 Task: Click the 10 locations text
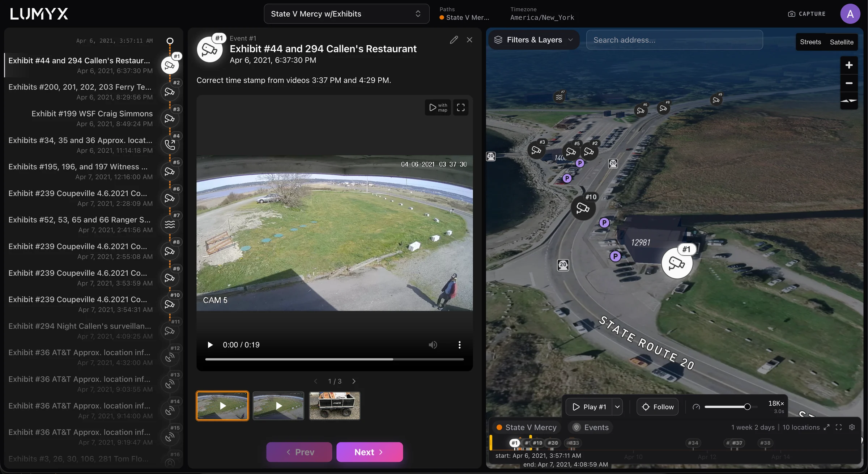[x=801, y=427]
